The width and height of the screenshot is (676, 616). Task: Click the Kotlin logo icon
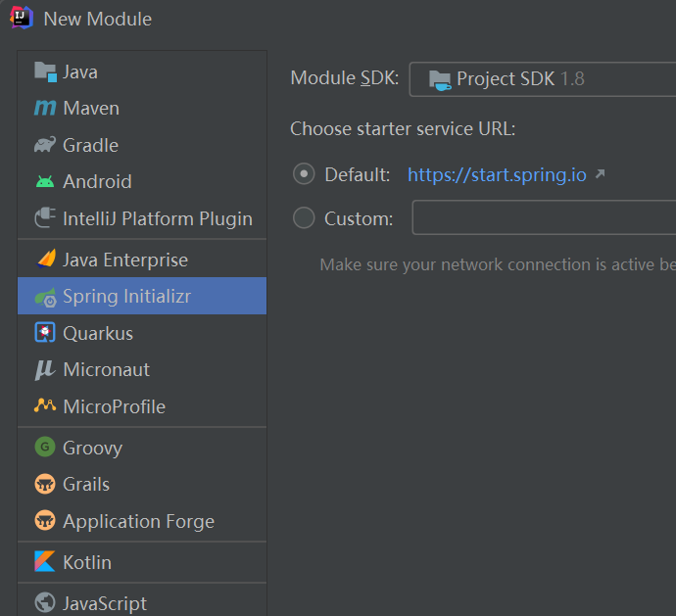coord(45,562)
